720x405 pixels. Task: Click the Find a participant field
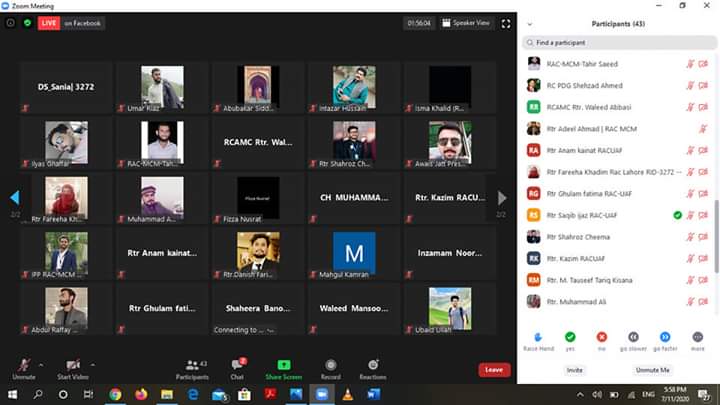(619, 43)
